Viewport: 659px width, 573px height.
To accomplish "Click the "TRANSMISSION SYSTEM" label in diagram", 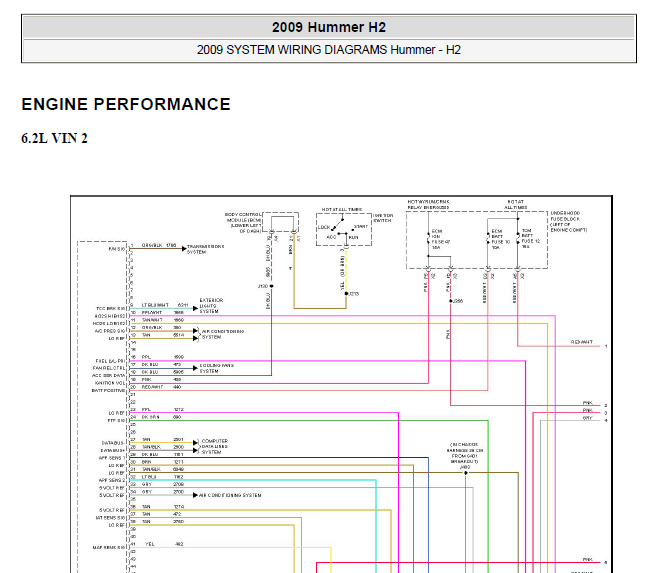I will 206,249.
